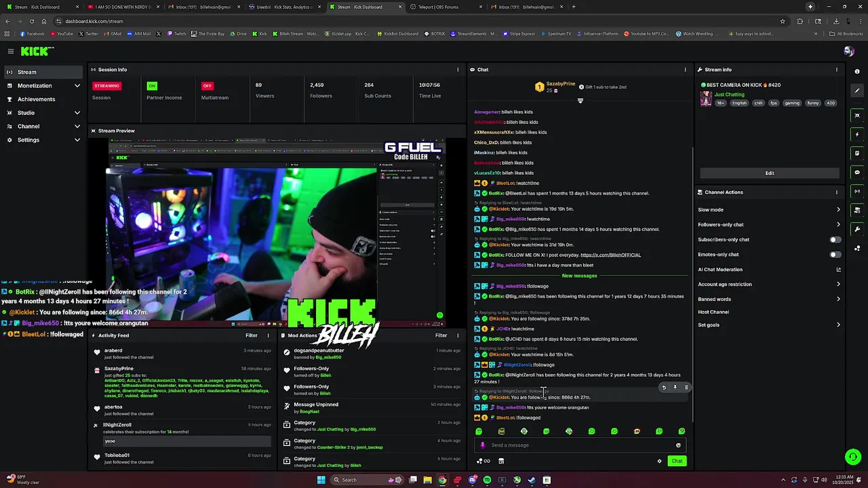868x488 pixels.
Task: Click the pencil edit icon in right sidebar
Action: [x=857, y=91]
